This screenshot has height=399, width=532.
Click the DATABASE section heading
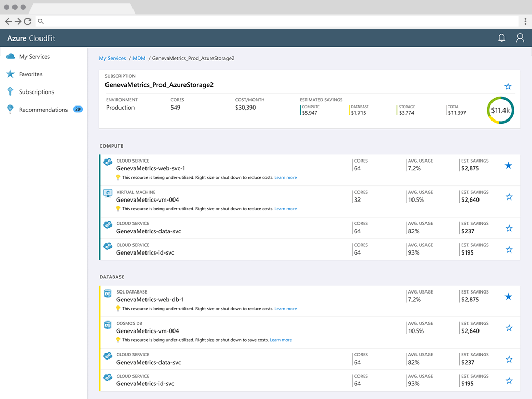coord(112,277)
